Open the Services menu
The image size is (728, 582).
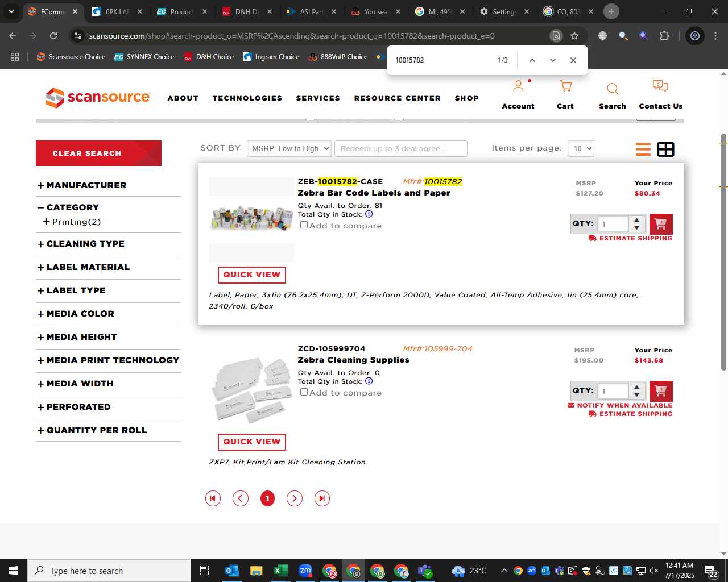tap(318, 98)
